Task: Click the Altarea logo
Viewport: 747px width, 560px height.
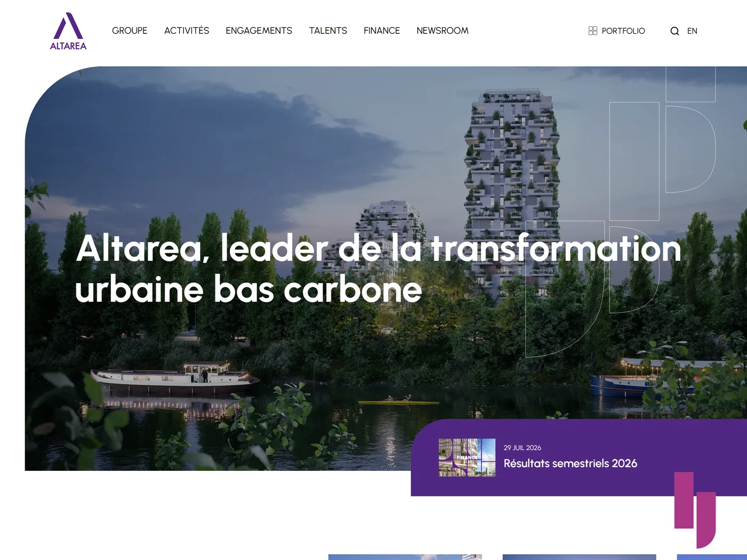Action: coord(68,31)
